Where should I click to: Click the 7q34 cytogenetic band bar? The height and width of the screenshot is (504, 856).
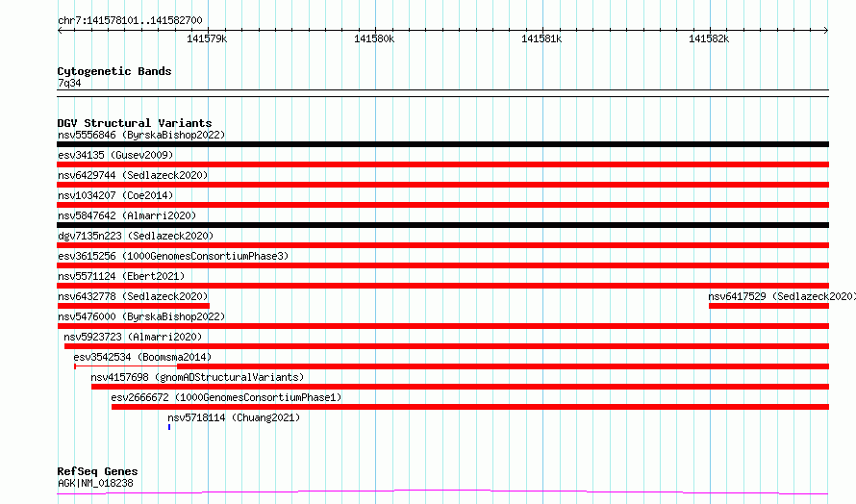[442, 93]
